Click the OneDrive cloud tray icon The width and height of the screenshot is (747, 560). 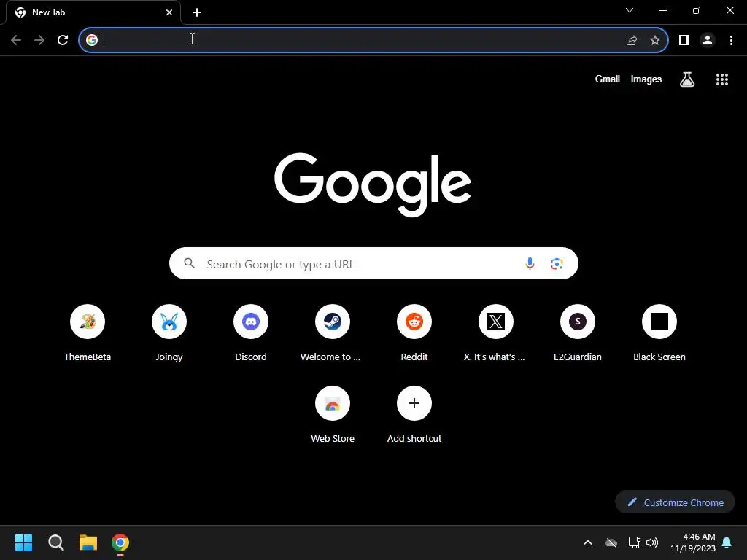coord(611,542)
